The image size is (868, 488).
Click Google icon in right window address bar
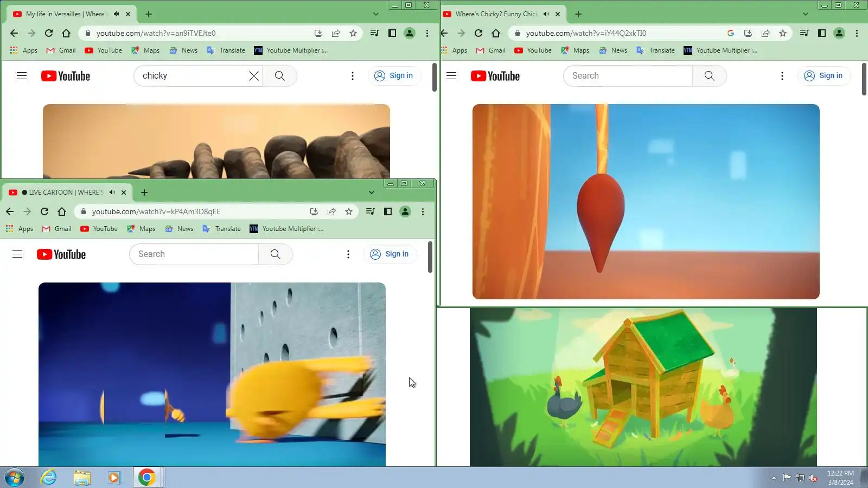coord(731,33)
